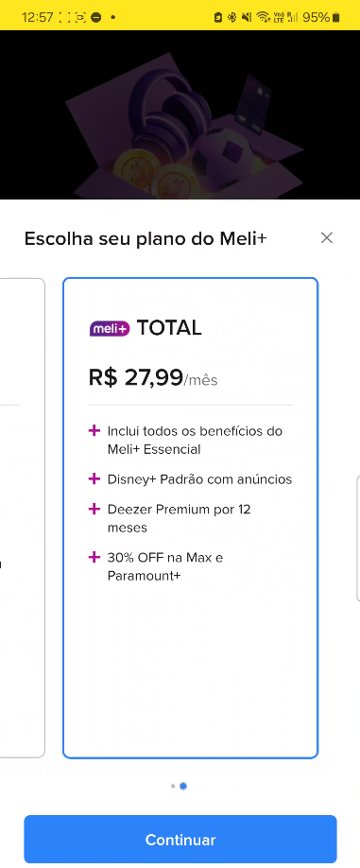Tap the Continuar button
The height and width of the screenshot is (868, 360).
[180, 840]
